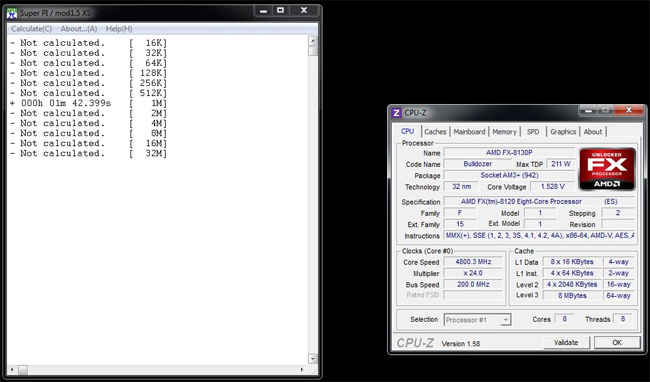Switch to the Mainboard tab in CPU-Z
This screenshot has height=382, width=650.
[469, 132]
